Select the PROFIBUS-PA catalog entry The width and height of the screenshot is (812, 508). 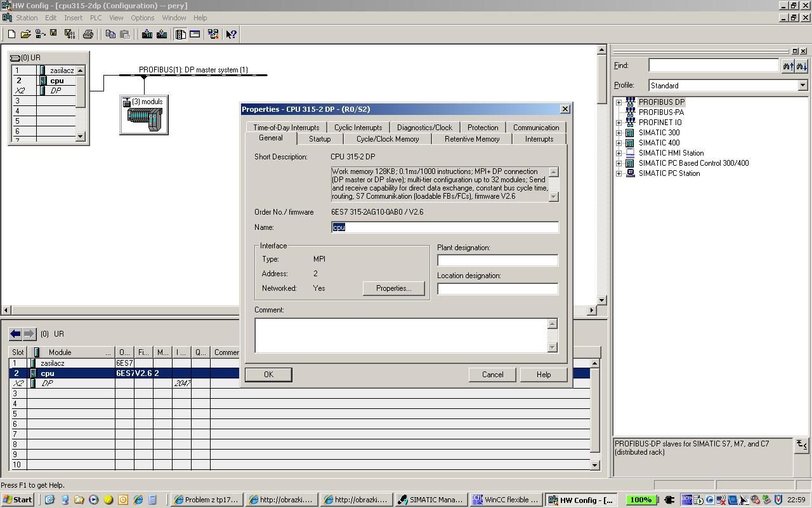(661, 112)
